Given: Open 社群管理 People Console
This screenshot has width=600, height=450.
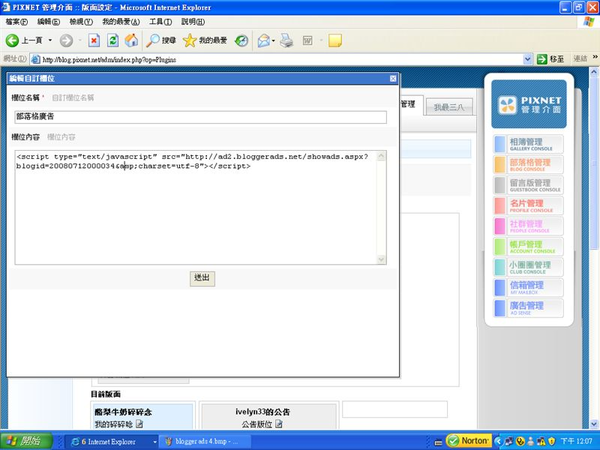Looking at the screenshot, I should point(528,226).
